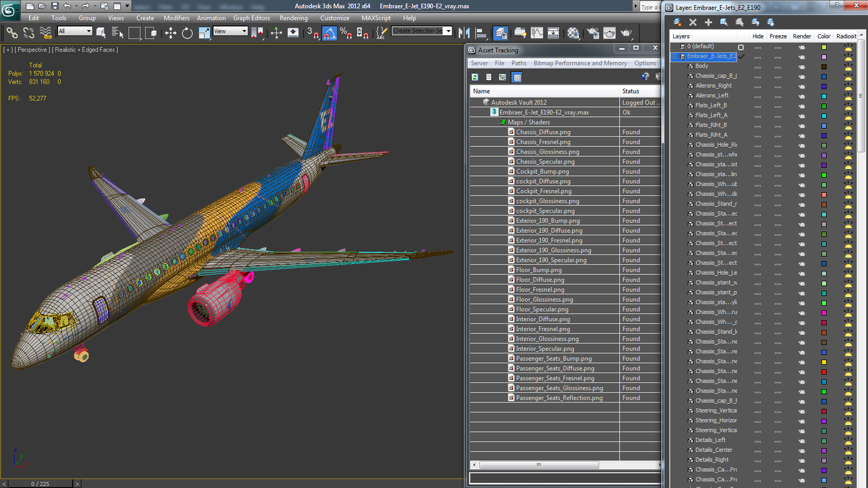Open quick access toolbar dropdown arrow
Image resolution: width=868 pixels, height=488 pixels.
pyautogui.click(x=127, y=6)
